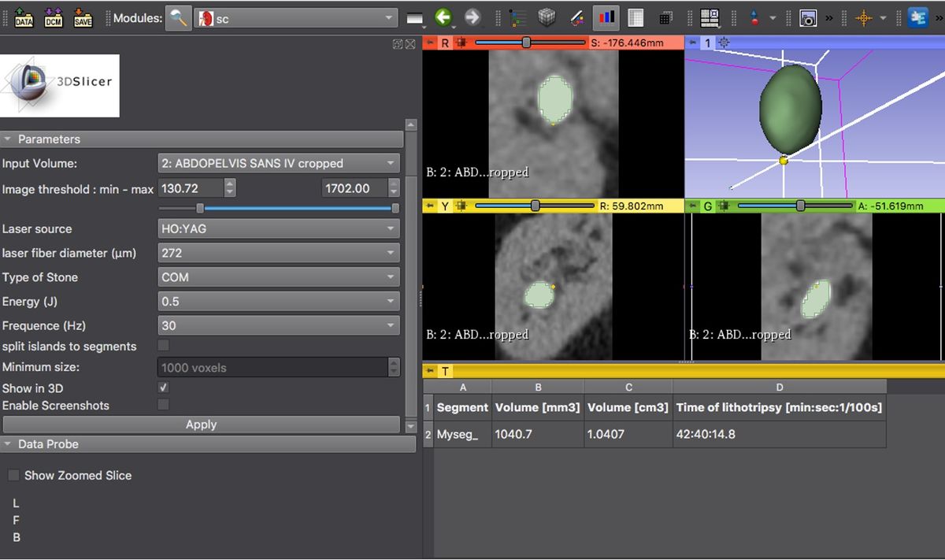The height and width of the screenshot is (560, 945).
Task: Open the DCM DICOM import icon
Action: click(52, 17)
